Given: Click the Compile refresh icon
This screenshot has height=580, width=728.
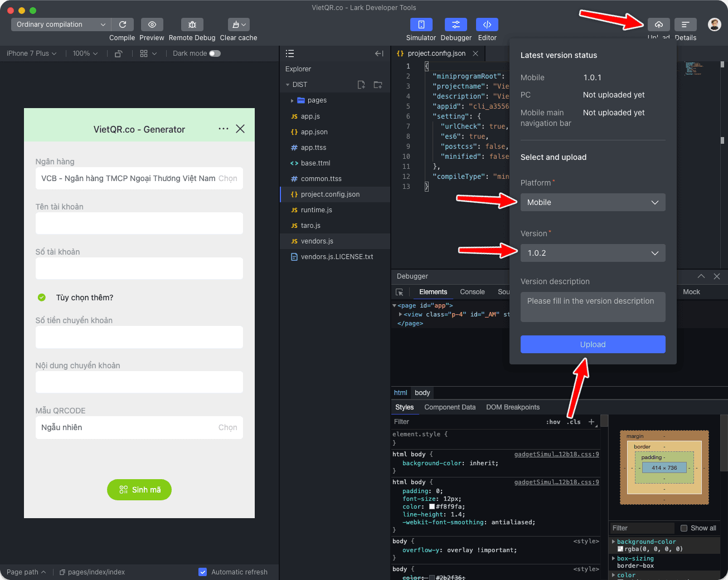Looking at the screenshot, I should click(123, 25).
